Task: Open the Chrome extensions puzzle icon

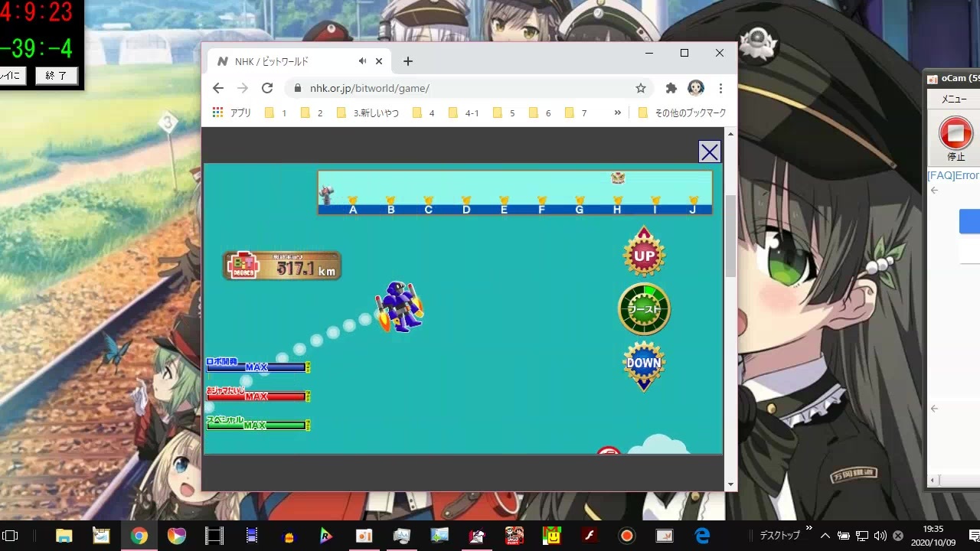Action: (671, 88)
